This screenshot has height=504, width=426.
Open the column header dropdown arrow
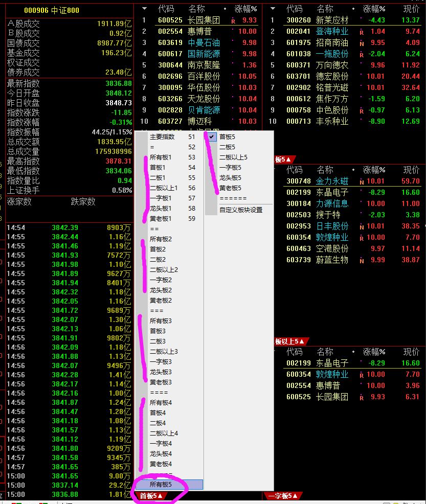[144, 9]
